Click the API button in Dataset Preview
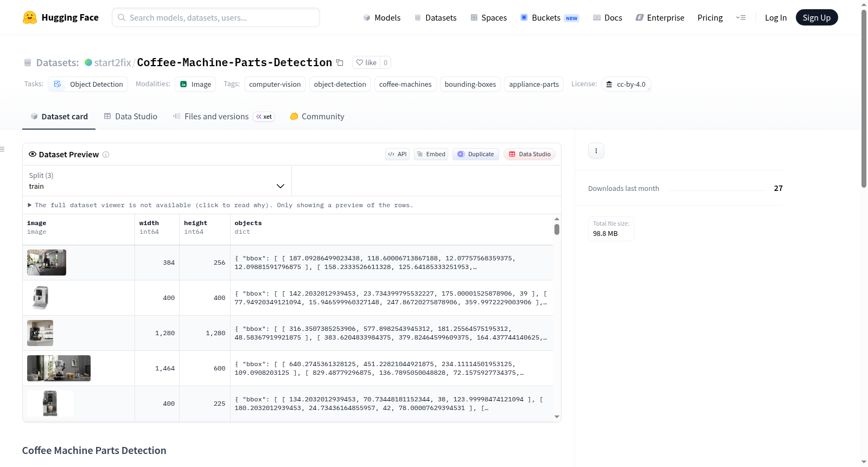 tap(397, 154)
